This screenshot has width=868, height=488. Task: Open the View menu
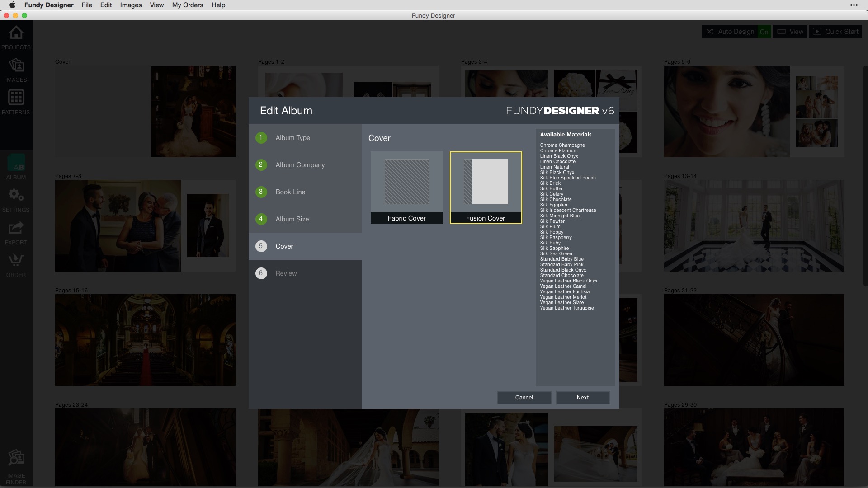(157, 5)
